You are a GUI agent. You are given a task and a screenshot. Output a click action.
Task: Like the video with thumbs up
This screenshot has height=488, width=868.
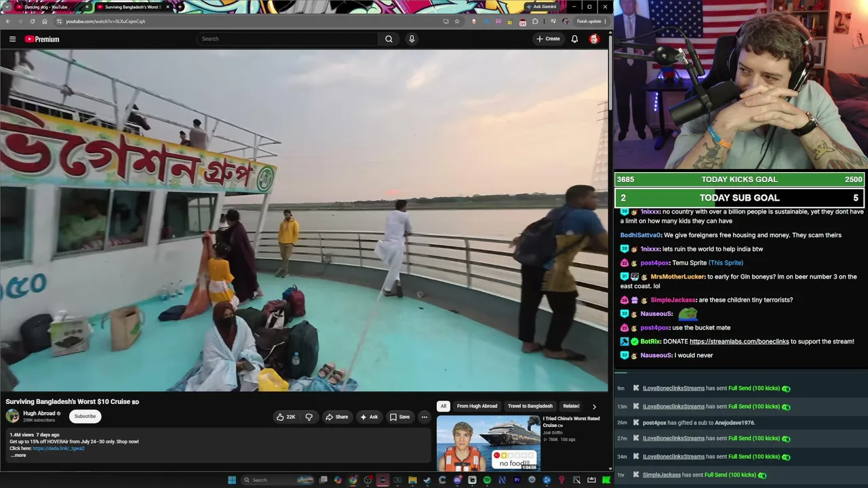[285, 417]
